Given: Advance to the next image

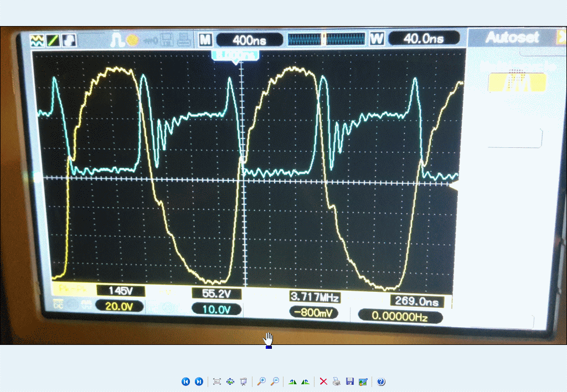Looking at the screenshot, I should pos(199,381).
